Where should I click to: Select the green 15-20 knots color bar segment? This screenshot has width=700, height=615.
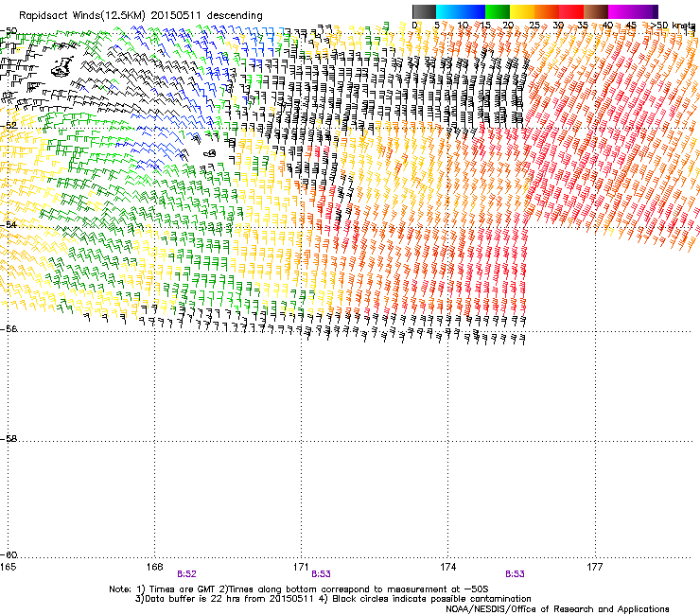click(x=498, y=11)
